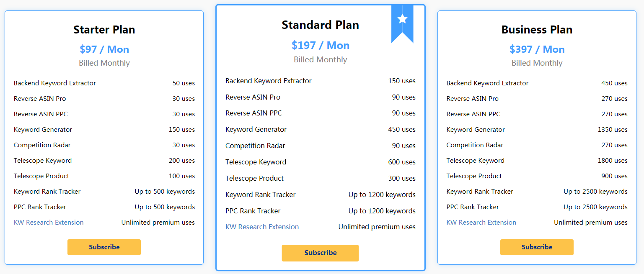
Task: Click the Standard Plan heading
Action: tap(320, 25)
